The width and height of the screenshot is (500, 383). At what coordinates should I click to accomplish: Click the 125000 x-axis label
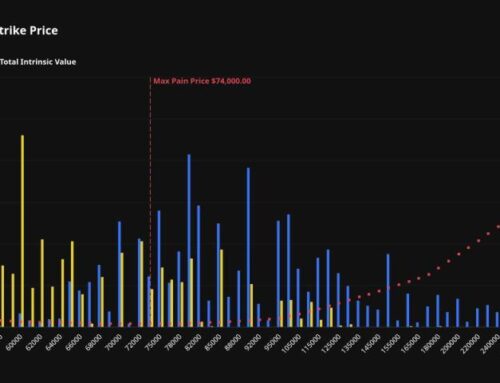[x=331, y=343]
